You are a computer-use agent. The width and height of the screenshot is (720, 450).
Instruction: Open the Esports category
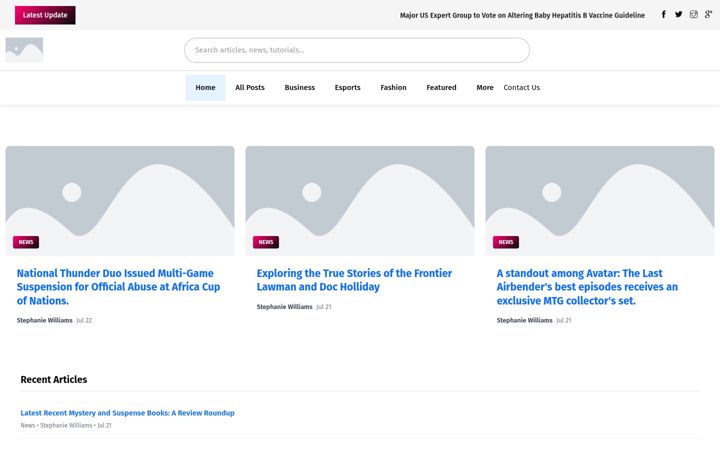coord(348,87)
